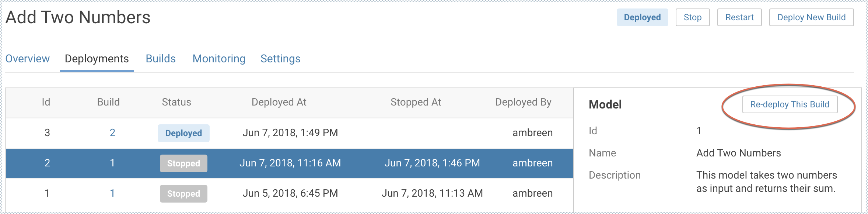The height and width of the screenshot is (214, 868).
Task: Switch to the Builds tab
Action: 161,59
